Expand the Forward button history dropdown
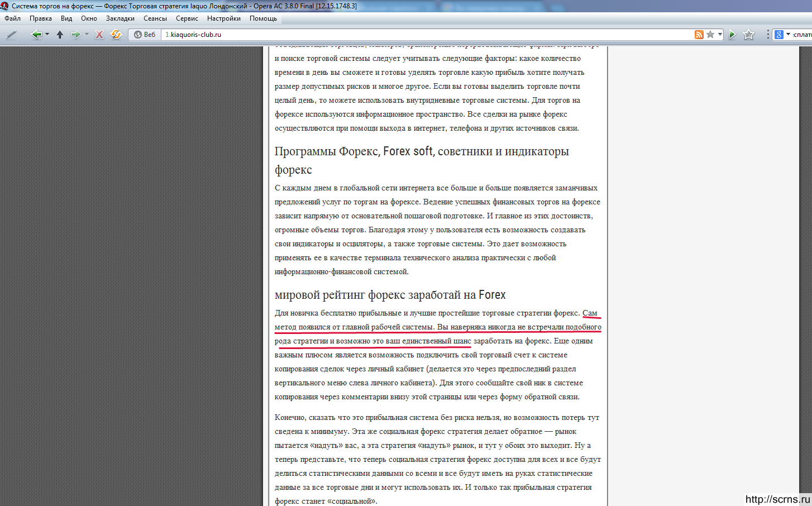 click(x=87, y=35)
